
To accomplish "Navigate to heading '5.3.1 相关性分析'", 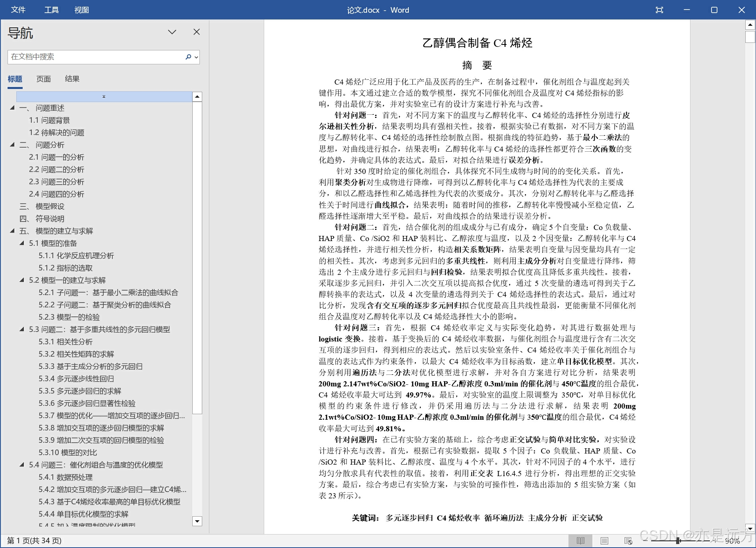I will (x=66, y=342).
